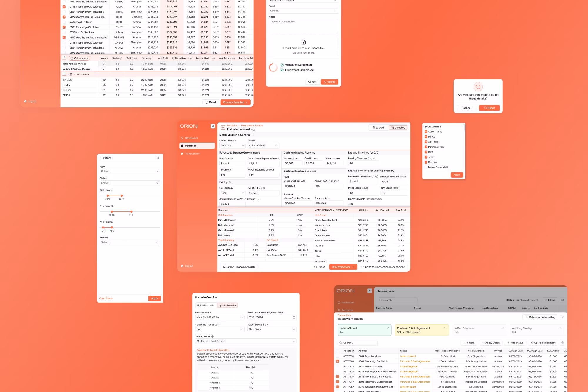
Task: Click the Run Projections button
Action: (343, 267)
